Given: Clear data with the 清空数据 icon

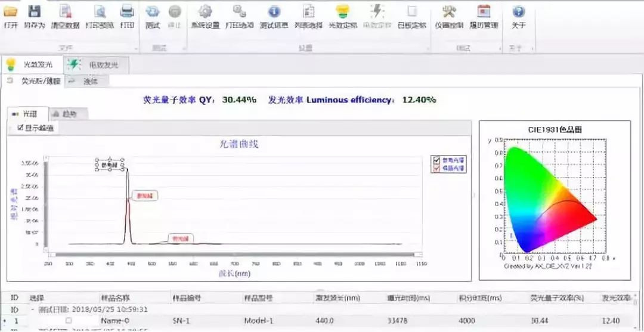Looking at the screenshot, I should (66, 11).
